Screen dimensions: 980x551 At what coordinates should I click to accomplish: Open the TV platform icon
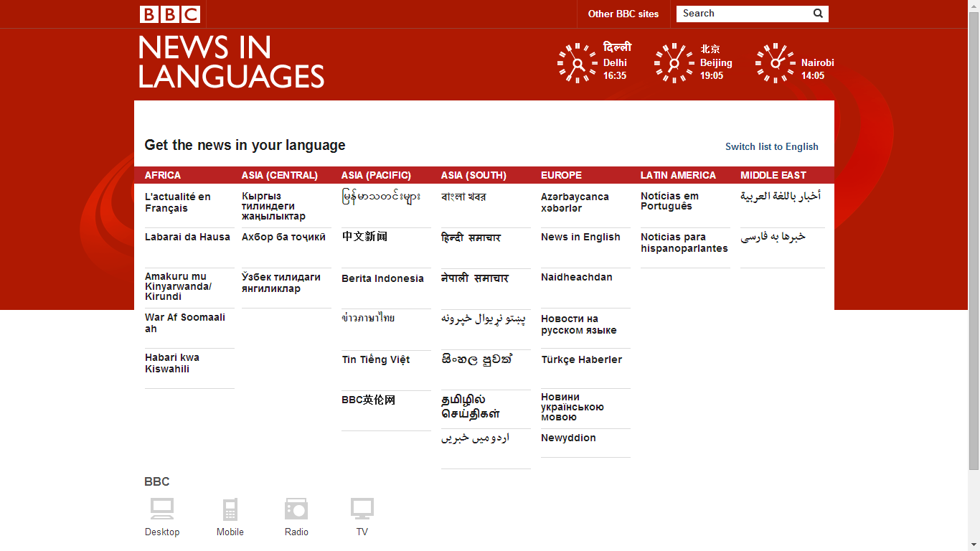tap(362, 509)
